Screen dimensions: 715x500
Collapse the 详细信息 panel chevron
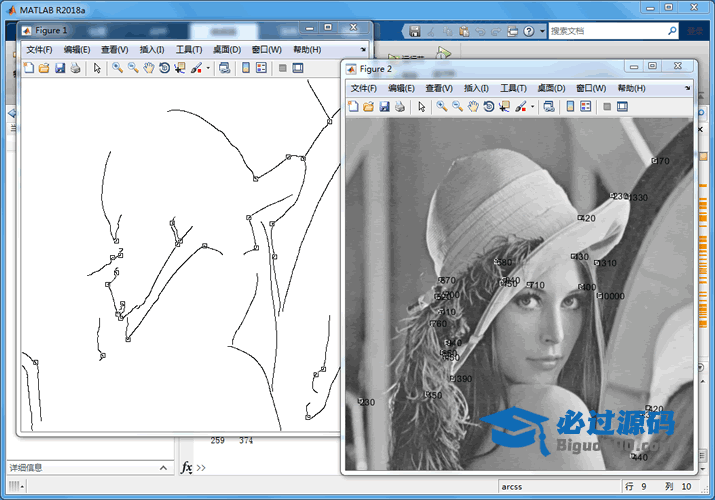coord(163,468)
